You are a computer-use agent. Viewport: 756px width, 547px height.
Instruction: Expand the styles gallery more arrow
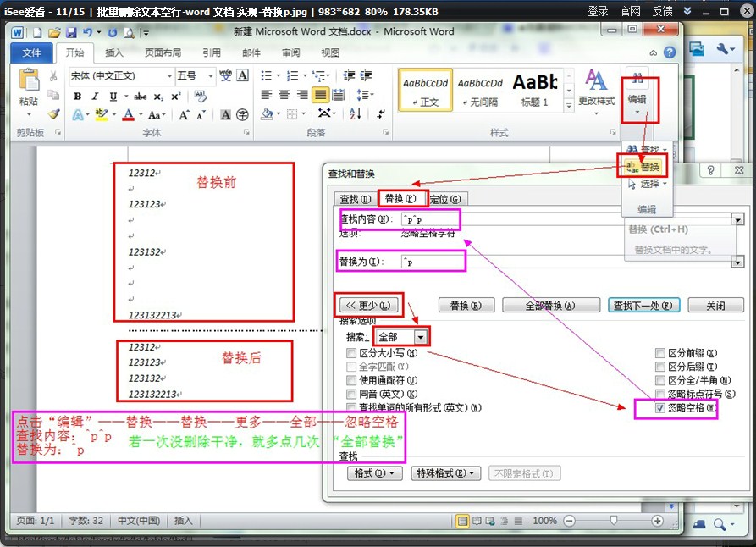pyautogui.click(x=569, y=105)
